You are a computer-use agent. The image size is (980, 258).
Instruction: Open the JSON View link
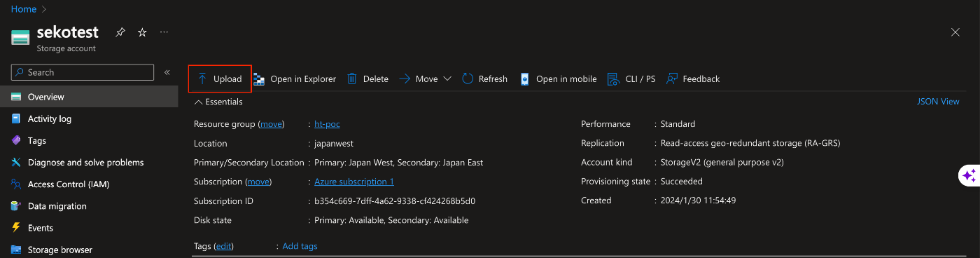(x=938, y=102)
